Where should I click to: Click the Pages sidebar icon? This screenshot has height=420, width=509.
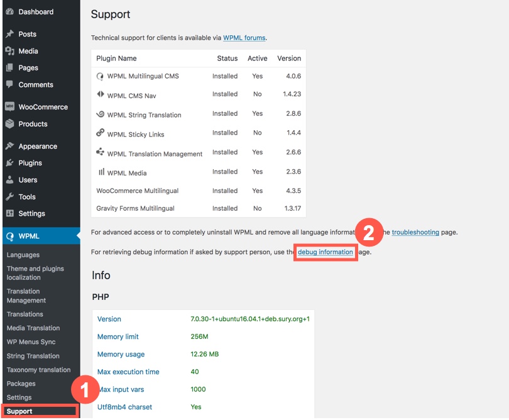click(9, 67)
